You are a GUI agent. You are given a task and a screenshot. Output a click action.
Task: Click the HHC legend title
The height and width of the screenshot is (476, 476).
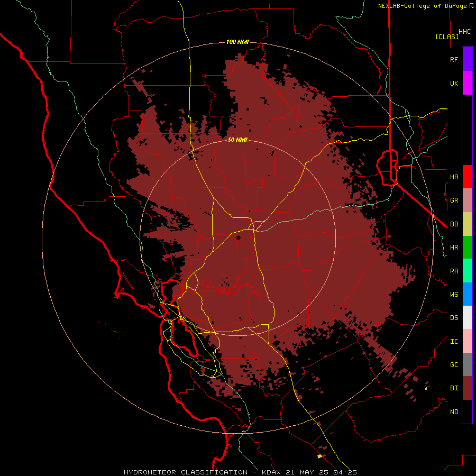tap(465, 32)
